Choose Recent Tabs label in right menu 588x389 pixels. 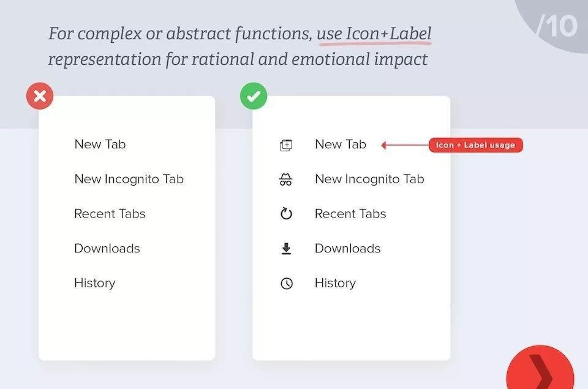[x=350, y=214]
